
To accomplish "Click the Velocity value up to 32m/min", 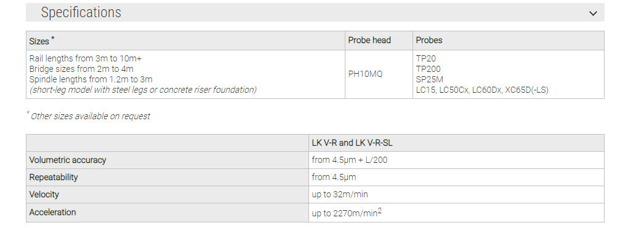I will click(340, 194).
